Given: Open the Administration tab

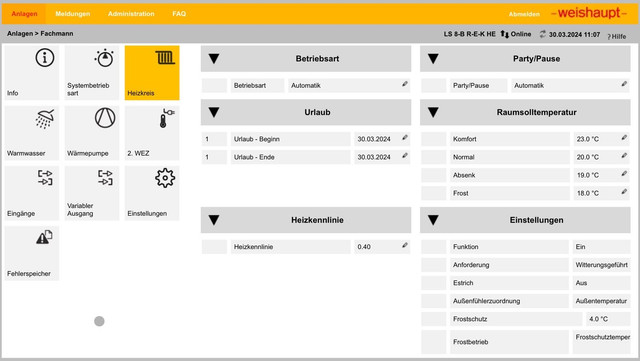Looking at the screenshot, I should (x=131, y=14).
